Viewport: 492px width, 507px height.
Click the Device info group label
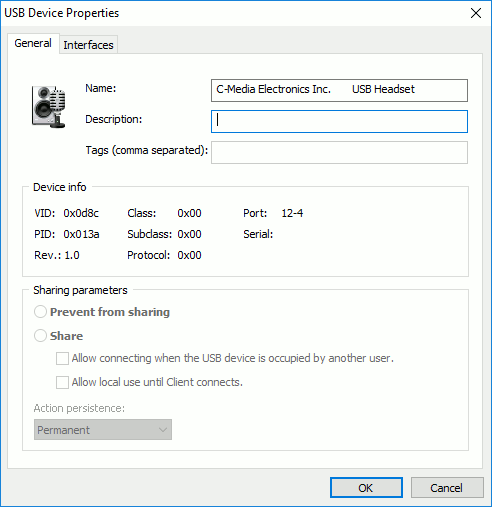pos(60,187)
